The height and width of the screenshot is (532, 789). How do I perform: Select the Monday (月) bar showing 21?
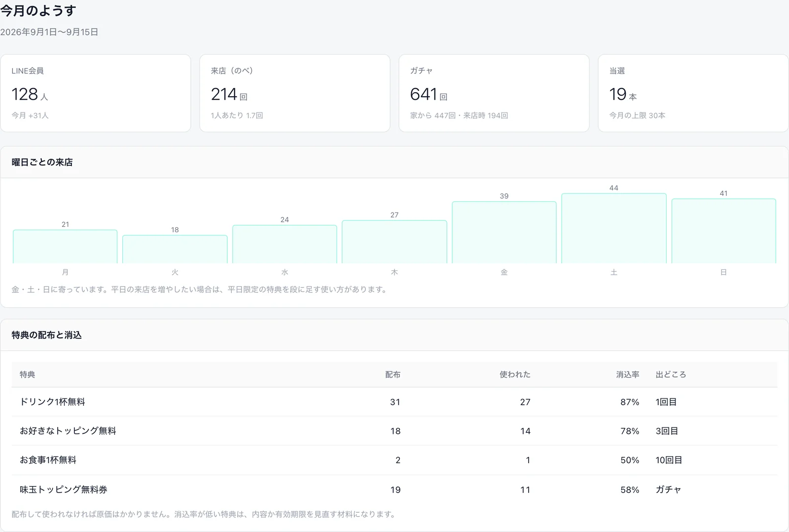(65, 247)
